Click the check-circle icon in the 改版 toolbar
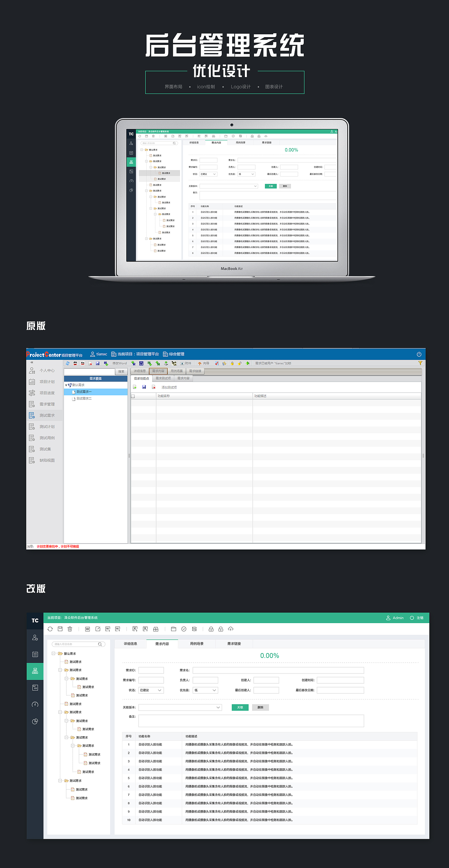This screenshot has width=449, height=868. click(x=184, y=629)
